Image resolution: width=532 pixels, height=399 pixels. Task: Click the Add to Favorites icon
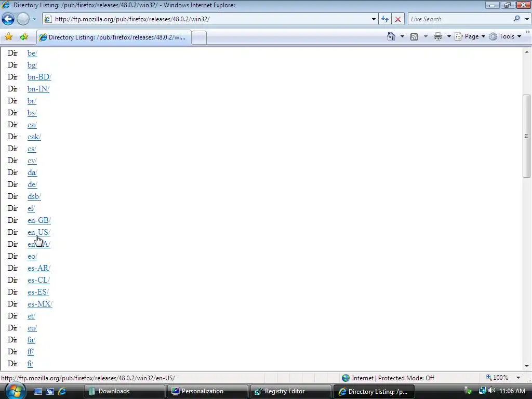coord(24,37)
